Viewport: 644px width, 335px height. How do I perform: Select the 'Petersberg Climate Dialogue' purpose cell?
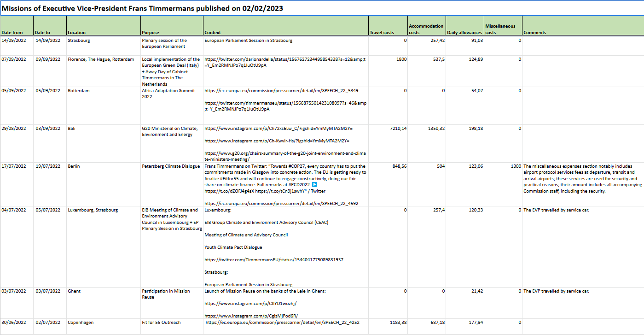point(171,166)
